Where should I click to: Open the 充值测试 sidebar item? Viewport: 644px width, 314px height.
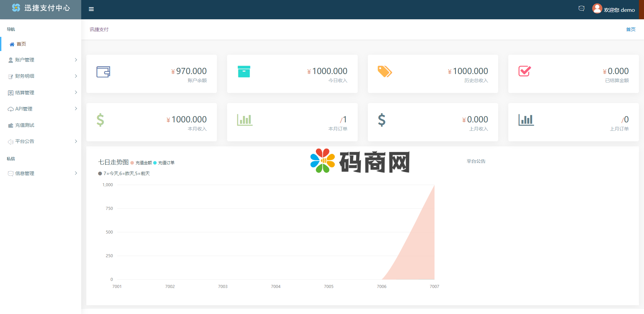point(24,125)
